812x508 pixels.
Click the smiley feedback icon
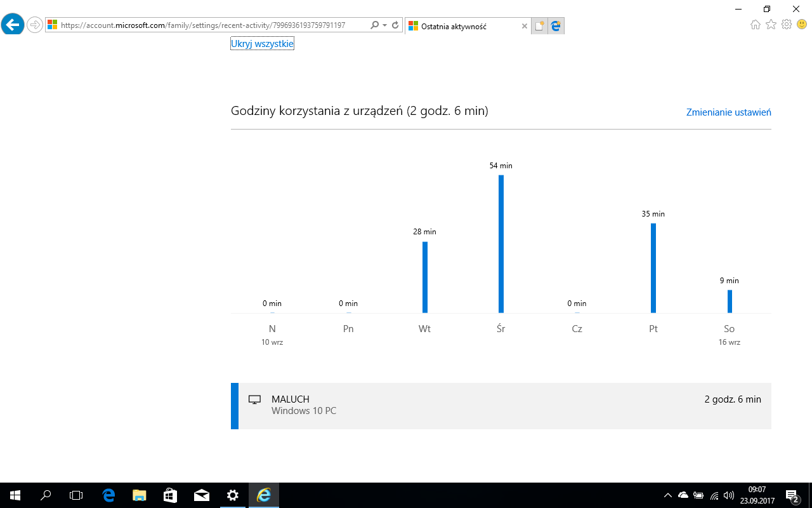[802, 25]
